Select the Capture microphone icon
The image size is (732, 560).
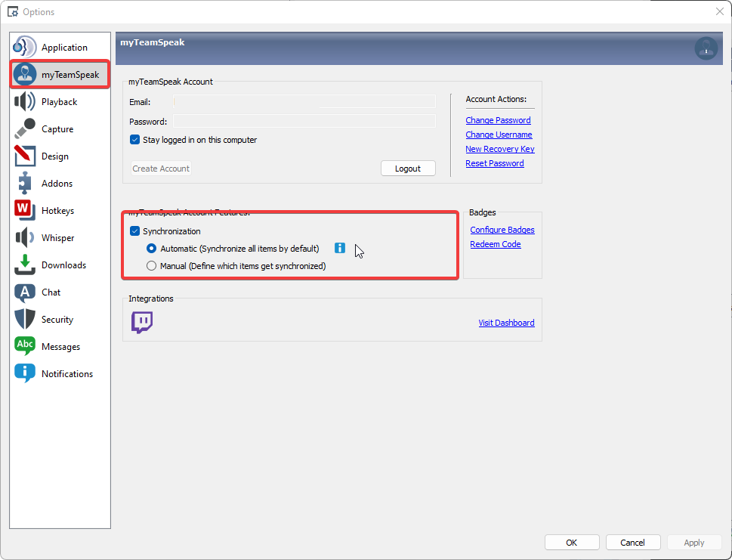pos(25,129)
